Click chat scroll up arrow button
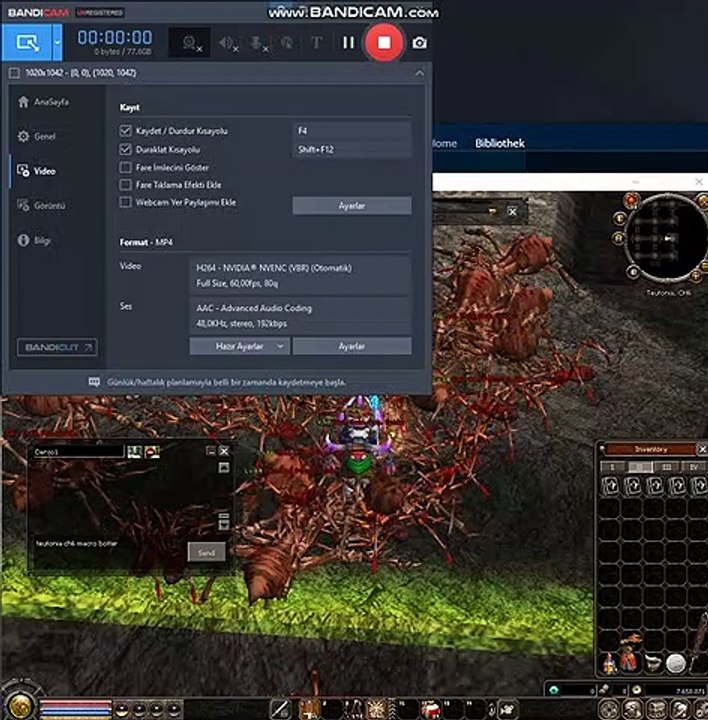 224,468
